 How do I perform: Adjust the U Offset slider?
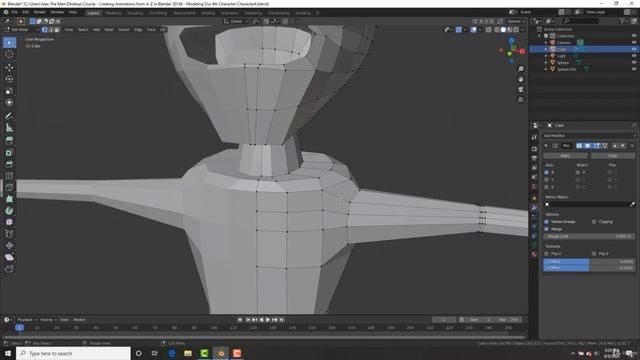click(x=589, y=261)
